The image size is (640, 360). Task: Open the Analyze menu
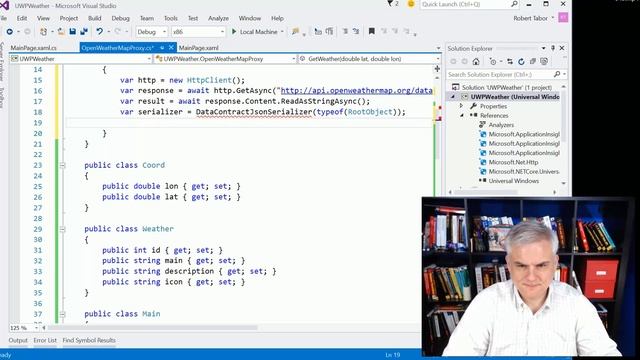218,18
